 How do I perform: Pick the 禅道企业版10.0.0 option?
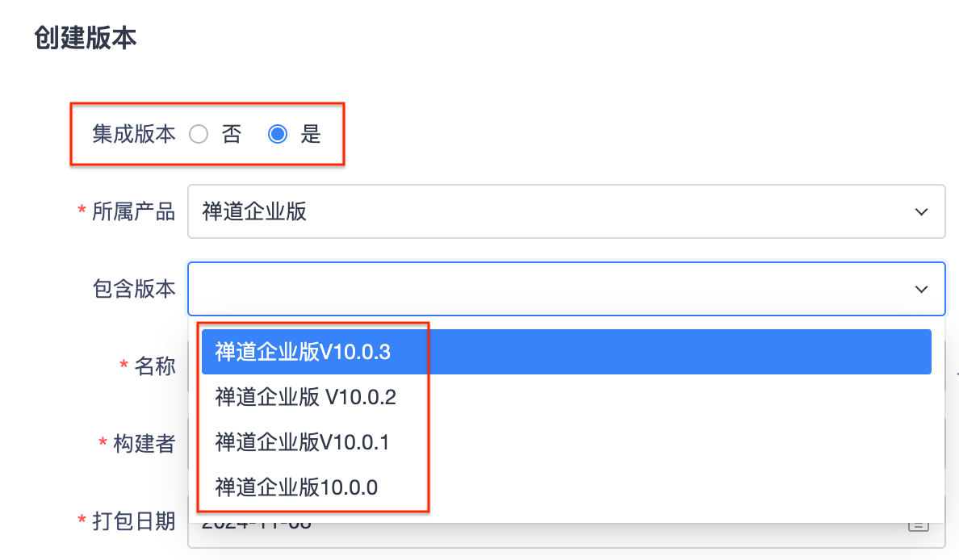pos(567,487)
